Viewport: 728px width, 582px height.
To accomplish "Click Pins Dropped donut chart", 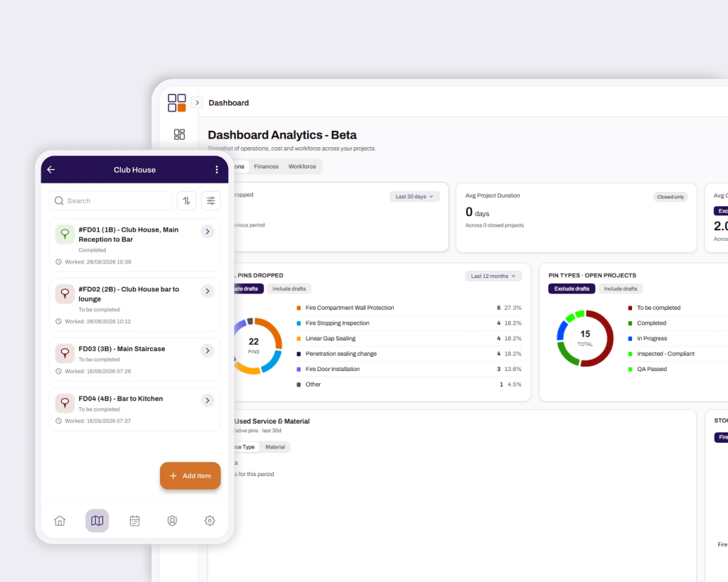I will [x=257, y=346].
